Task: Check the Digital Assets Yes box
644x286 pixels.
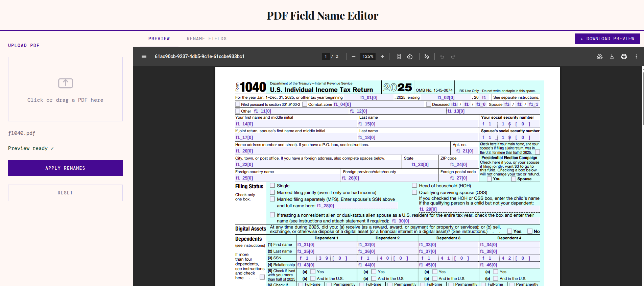Action: pos(510,231)
